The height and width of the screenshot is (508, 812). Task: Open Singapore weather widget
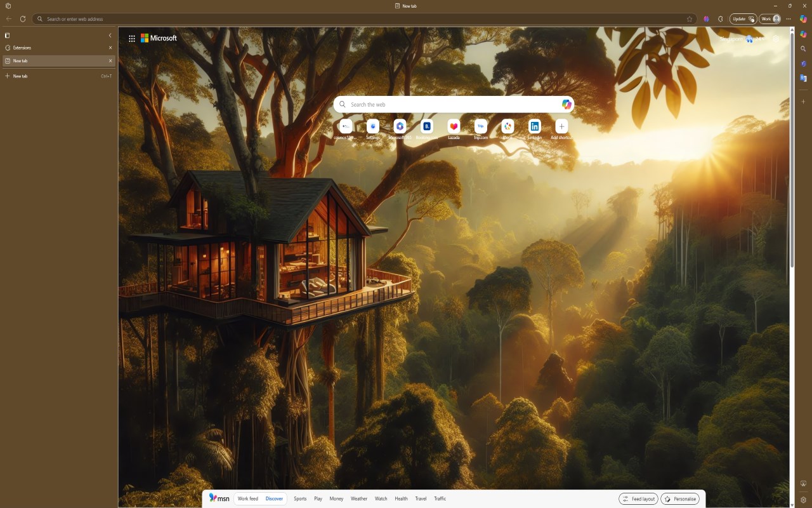pyautogui.click(x=742, y=39)
